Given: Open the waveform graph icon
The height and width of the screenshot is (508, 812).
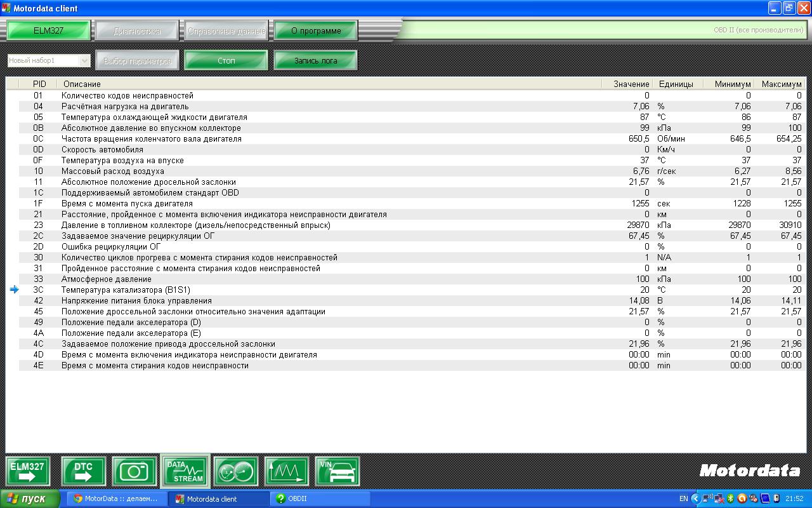Looking at the screenshot, I should coord(287,472).
